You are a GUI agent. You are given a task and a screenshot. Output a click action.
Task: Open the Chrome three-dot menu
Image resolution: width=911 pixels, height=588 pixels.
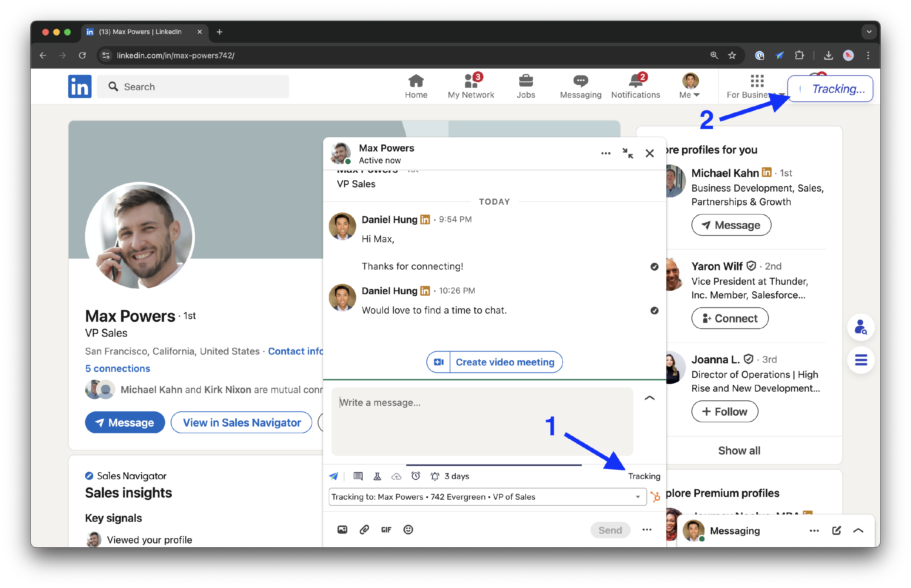tap(868, 55)
